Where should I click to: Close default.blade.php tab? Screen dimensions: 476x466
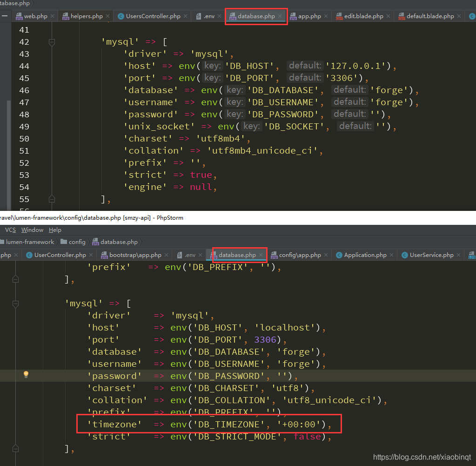pyautogui.click(x=459, y=16)
